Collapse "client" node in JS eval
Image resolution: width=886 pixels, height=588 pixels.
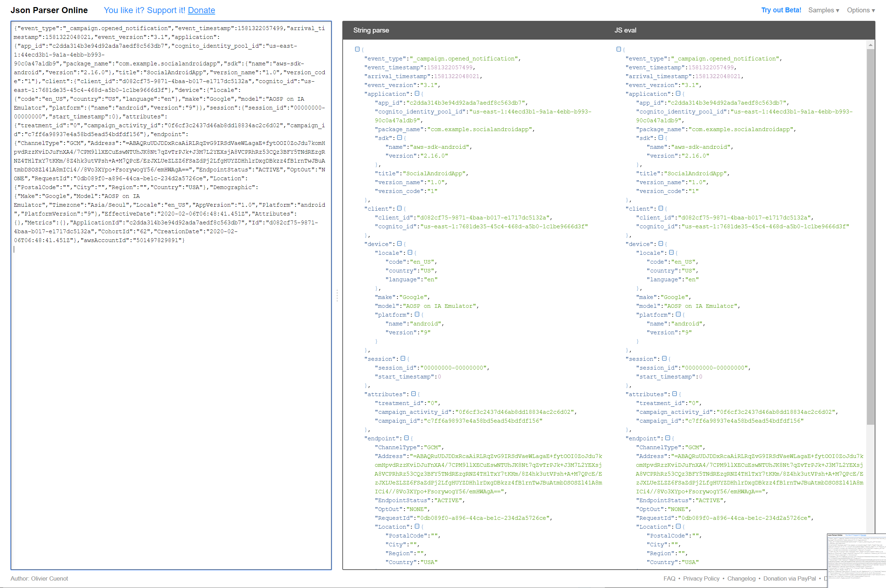coord(660,208)
